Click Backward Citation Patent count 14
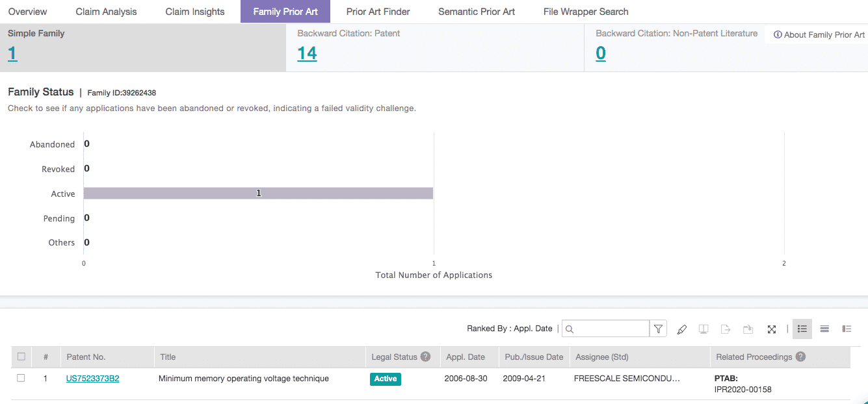This screenshot has height=404, width=868. point(307,53)
